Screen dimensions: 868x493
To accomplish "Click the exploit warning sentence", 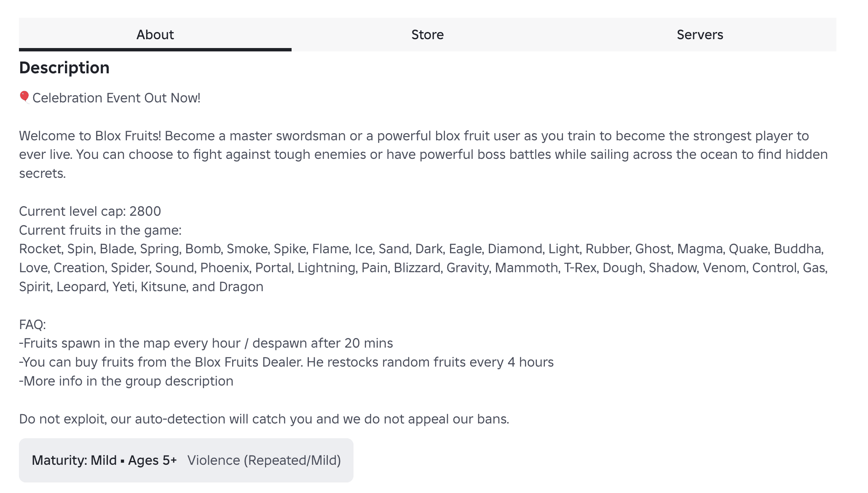I will (264, 418).
